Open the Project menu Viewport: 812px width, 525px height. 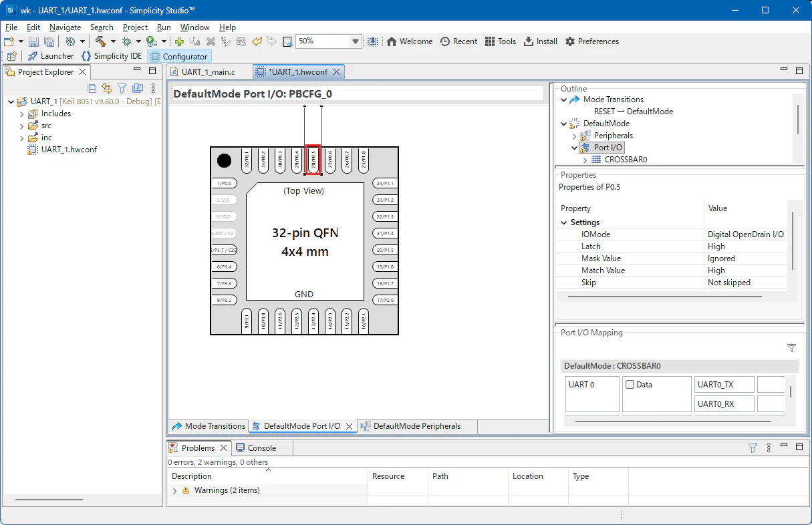coord(135,27)
